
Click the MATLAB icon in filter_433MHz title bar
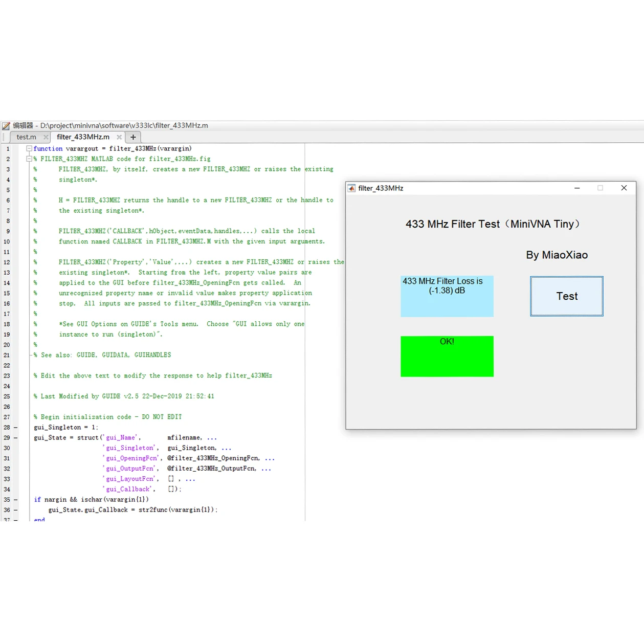pos(351,188)
